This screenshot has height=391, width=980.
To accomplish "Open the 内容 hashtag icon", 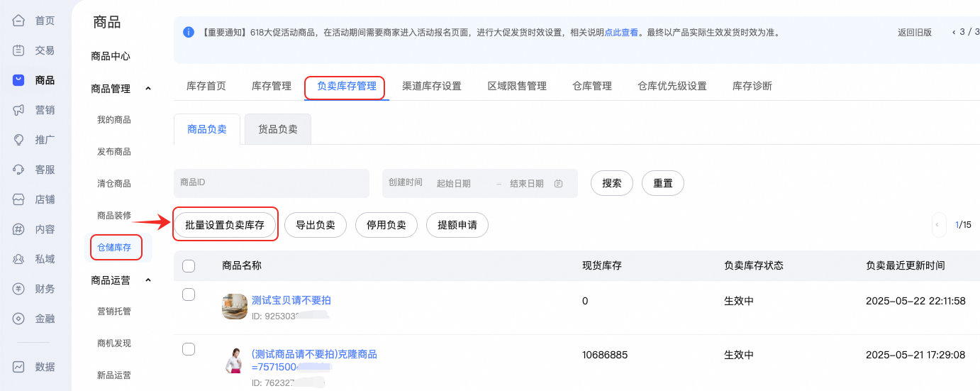I will (x=18, y=229).
